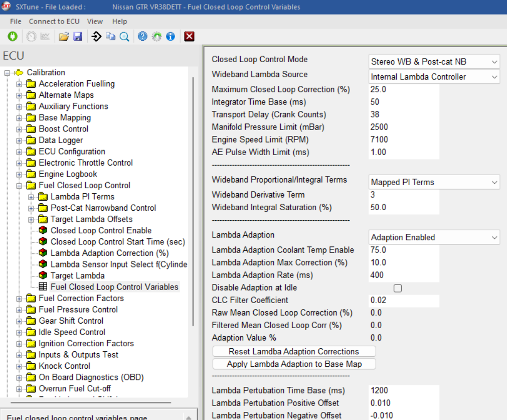Click Apply Lambda Adaption to Base Map

point(294,364)
